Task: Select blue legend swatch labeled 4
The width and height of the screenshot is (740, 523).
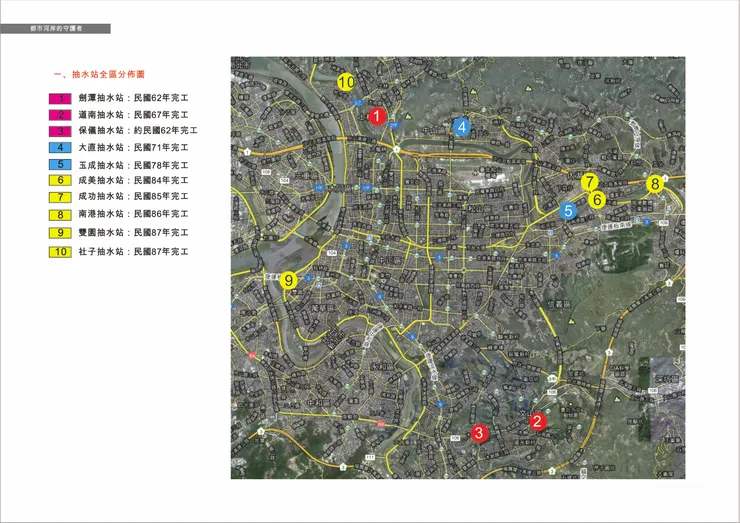Action: (x=60, y=148)
